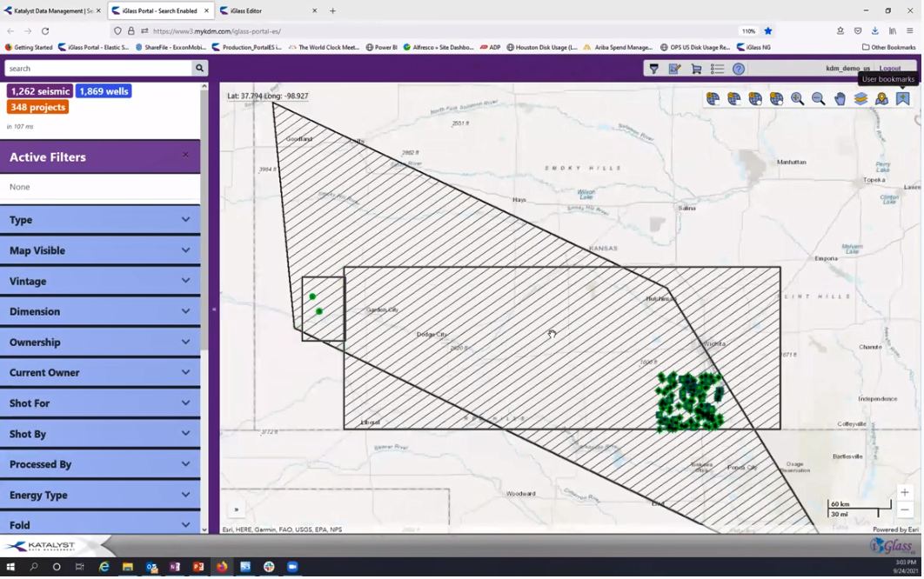Expand the Ownership filter section

pyautogui.click(x=100, y=342)
